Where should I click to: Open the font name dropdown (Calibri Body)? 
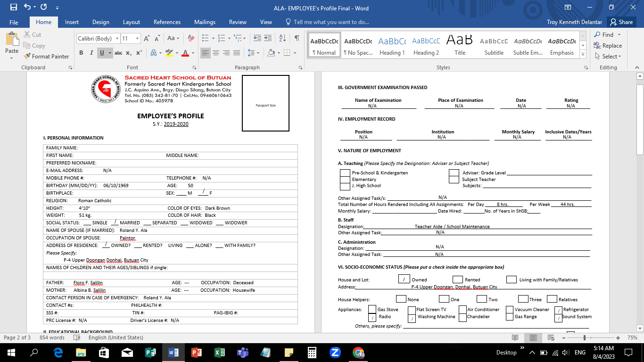[x=116, y=38]
